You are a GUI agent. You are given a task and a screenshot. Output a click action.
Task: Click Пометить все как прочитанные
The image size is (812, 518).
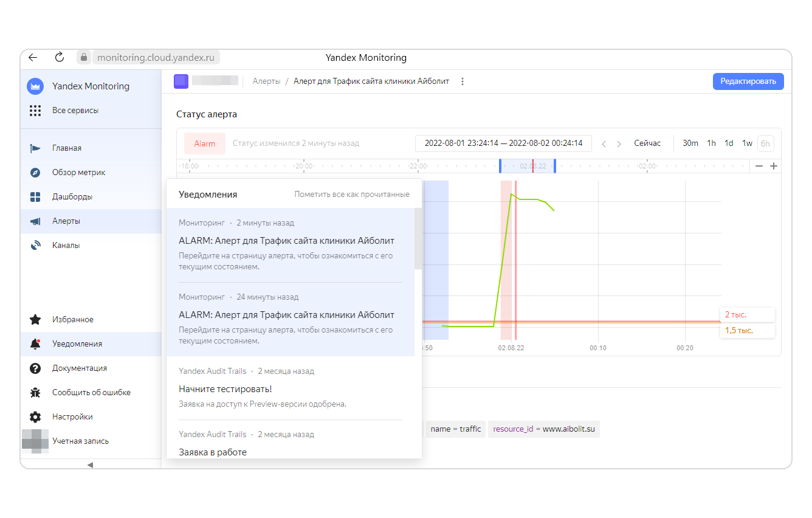point(352,195)
